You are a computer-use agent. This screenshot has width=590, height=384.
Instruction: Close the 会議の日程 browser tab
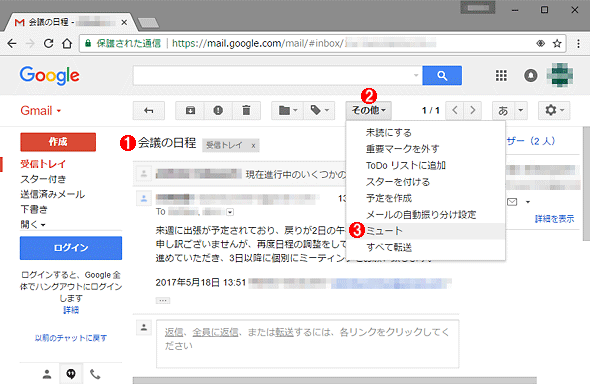[x=124, y=23]
